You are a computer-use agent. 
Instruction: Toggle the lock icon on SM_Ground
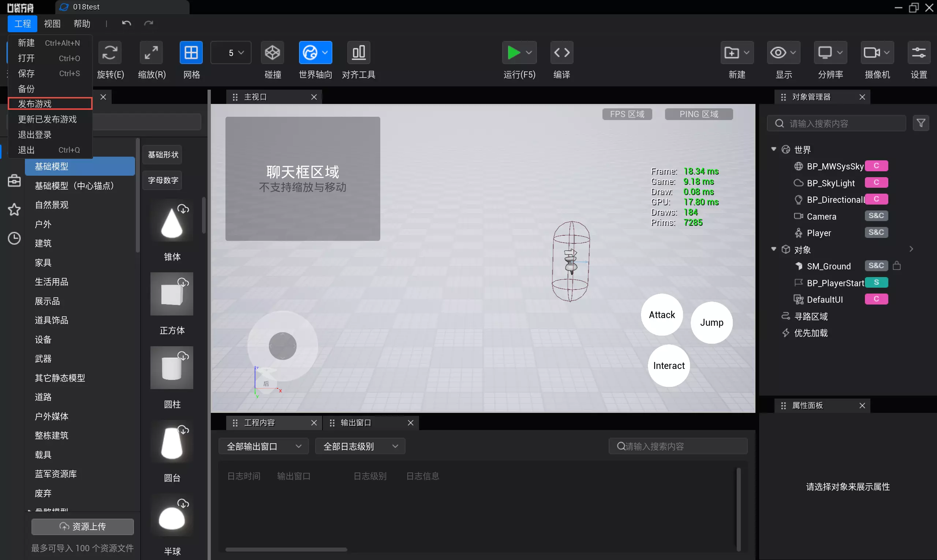pos(897,266)
